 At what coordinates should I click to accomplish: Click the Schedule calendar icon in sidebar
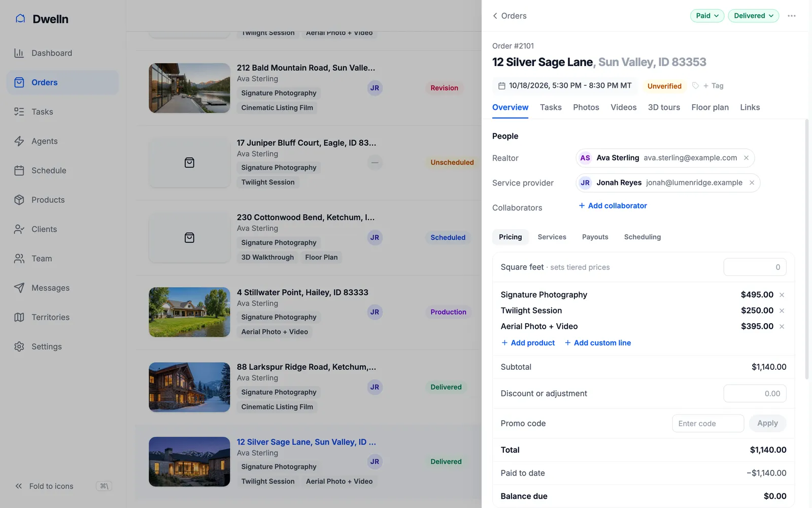coord(19,171)
